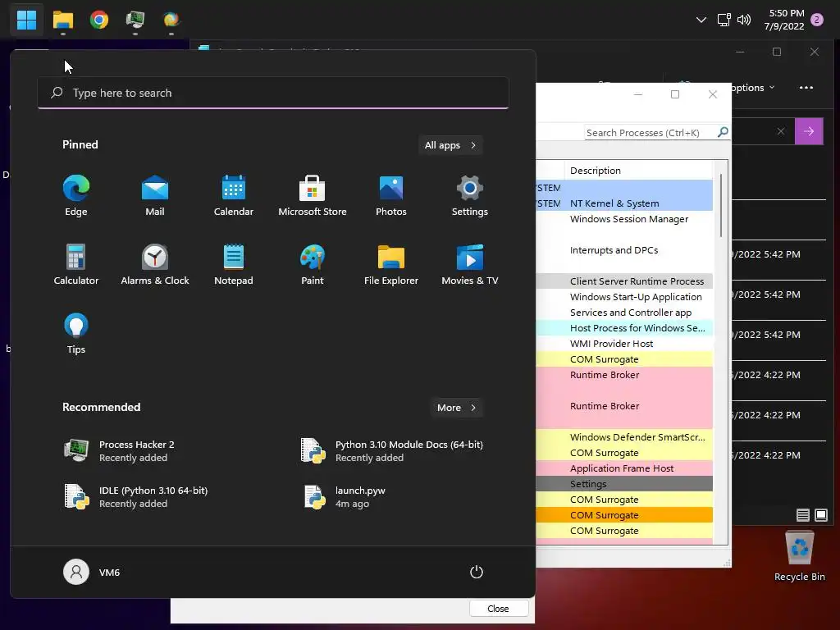Select the Windows Session Manager row

pyautogui.click(x=624, y=219)
